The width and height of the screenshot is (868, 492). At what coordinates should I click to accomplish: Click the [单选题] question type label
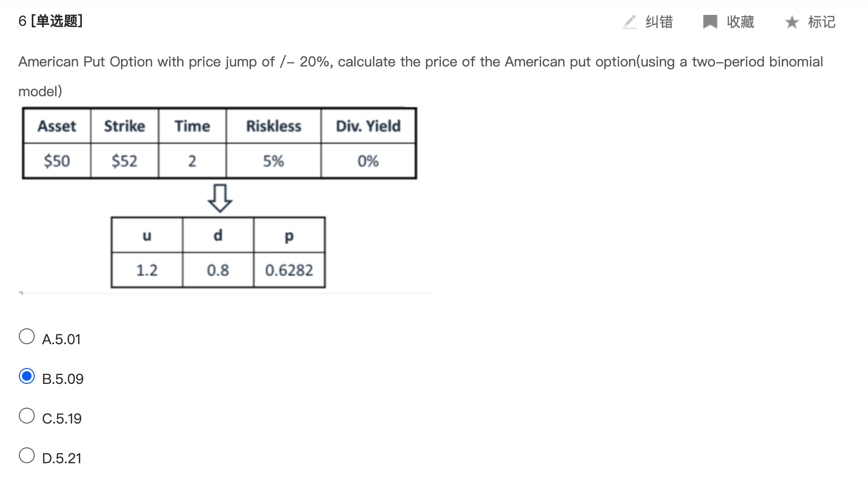[x=57, y=21]
